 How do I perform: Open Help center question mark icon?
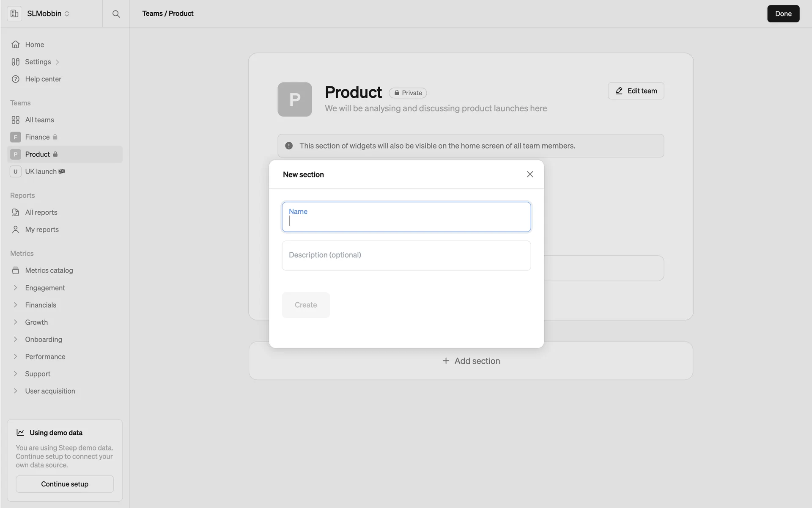coord(16,79)
